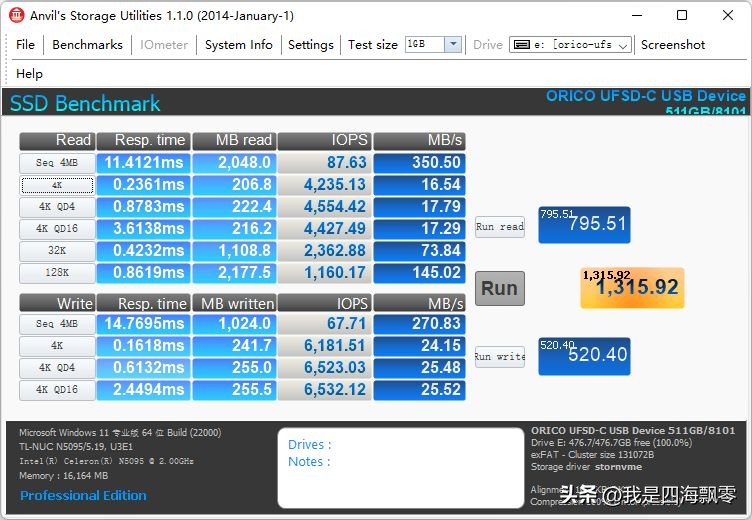Click the SSD Benchmark title
The image size is (752, 520).
click(85, 104)
